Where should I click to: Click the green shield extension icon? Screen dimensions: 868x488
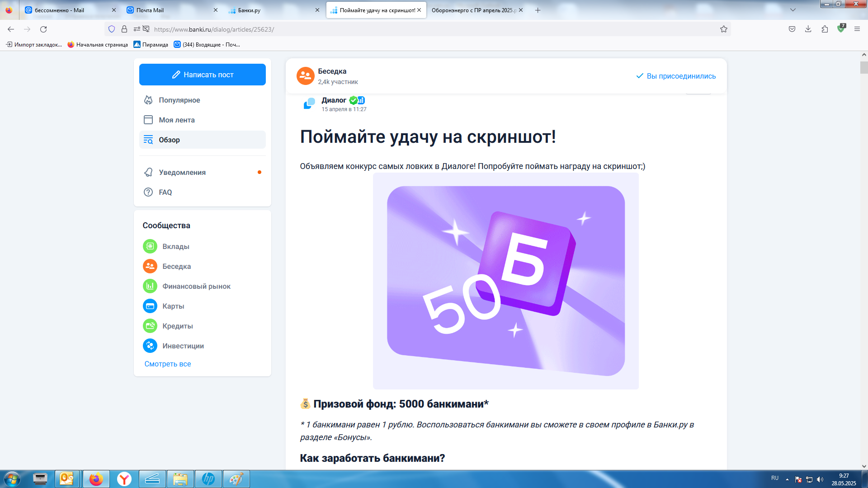(841, 28)
